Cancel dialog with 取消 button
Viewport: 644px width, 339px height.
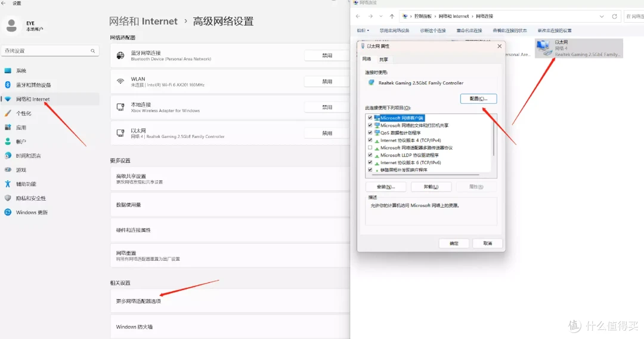pyautogui.click(x=488, y=244)
